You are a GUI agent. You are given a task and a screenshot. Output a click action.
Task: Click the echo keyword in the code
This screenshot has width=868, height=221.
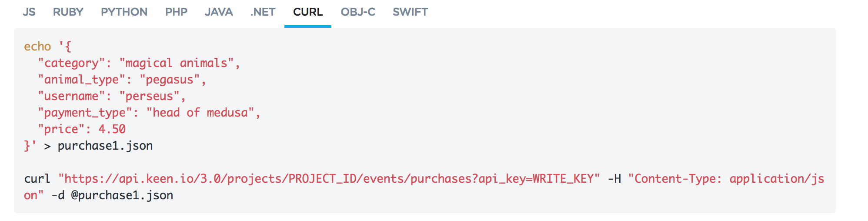click(x=37, y=47)
